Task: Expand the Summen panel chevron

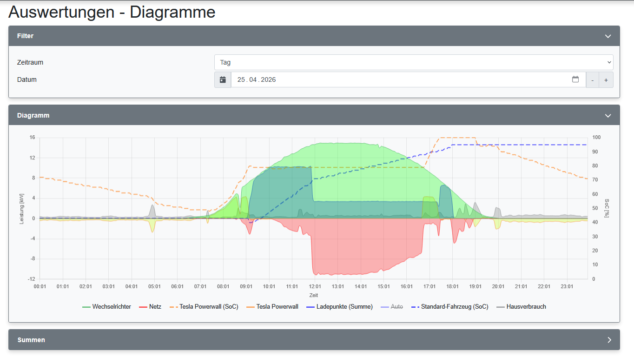Action: click(609, 340)
